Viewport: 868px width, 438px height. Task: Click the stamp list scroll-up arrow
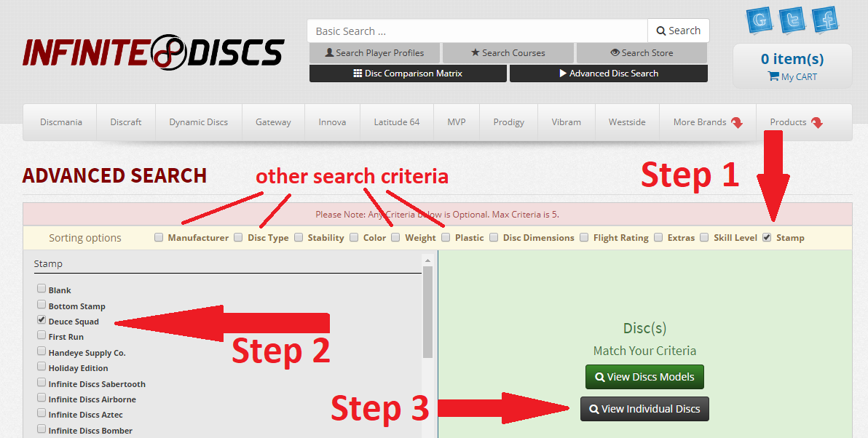427,260
